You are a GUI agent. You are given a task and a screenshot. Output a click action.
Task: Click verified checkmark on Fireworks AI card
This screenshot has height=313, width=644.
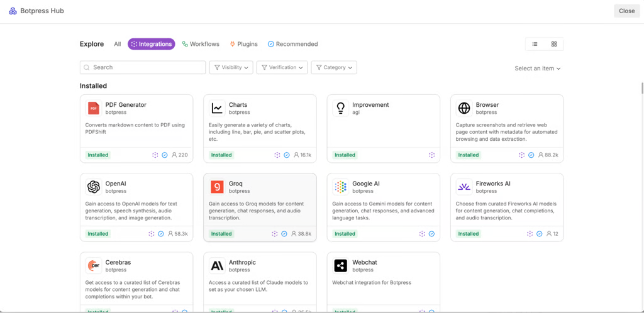point(540,234)
